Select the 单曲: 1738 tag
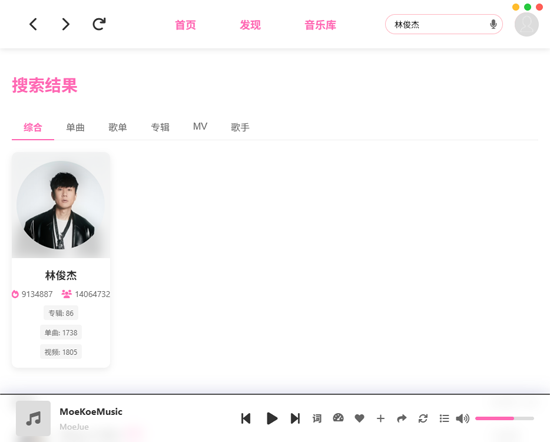Image resolution: width=550 pixels, height=442 pixels. (x=61, y=333)
